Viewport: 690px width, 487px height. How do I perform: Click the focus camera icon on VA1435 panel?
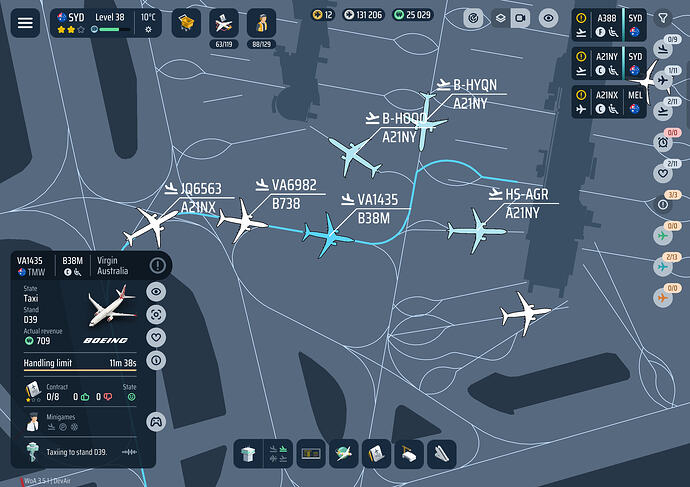(156, 315)
